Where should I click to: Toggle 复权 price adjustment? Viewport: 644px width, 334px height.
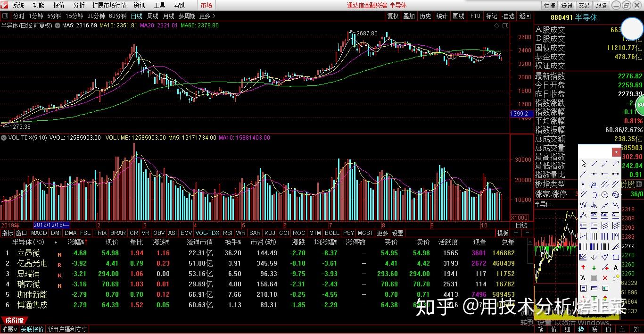point(393,16)
